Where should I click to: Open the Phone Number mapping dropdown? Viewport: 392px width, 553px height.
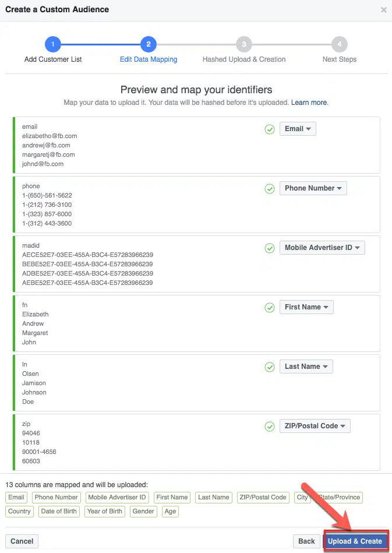[313, 188]
